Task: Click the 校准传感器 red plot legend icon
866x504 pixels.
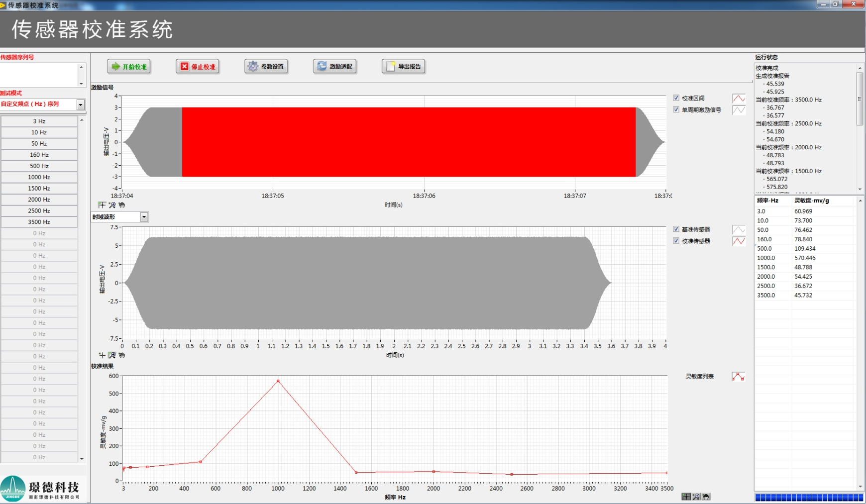Action: point(739,241)
